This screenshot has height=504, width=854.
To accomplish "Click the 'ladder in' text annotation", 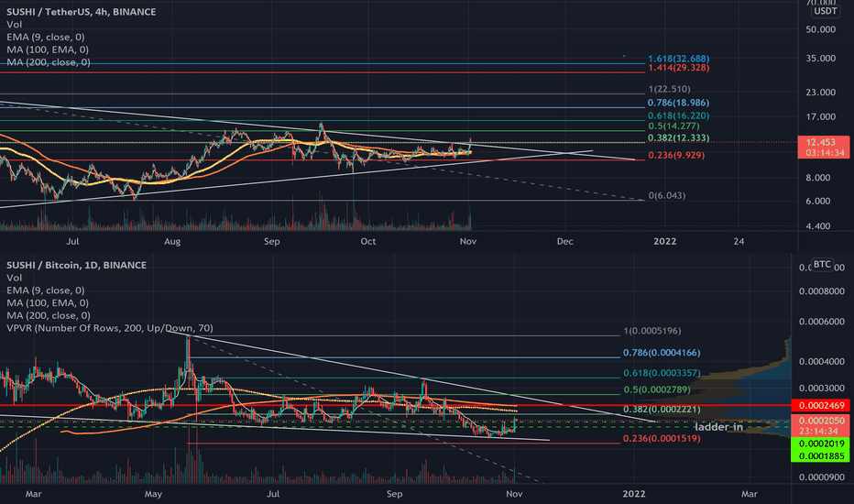I will point(719,427).
